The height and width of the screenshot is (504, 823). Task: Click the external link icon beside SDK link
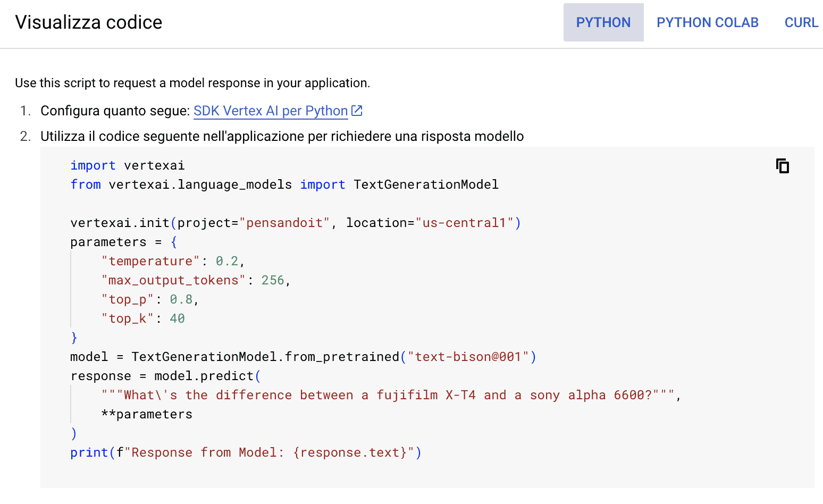(357, 111)
